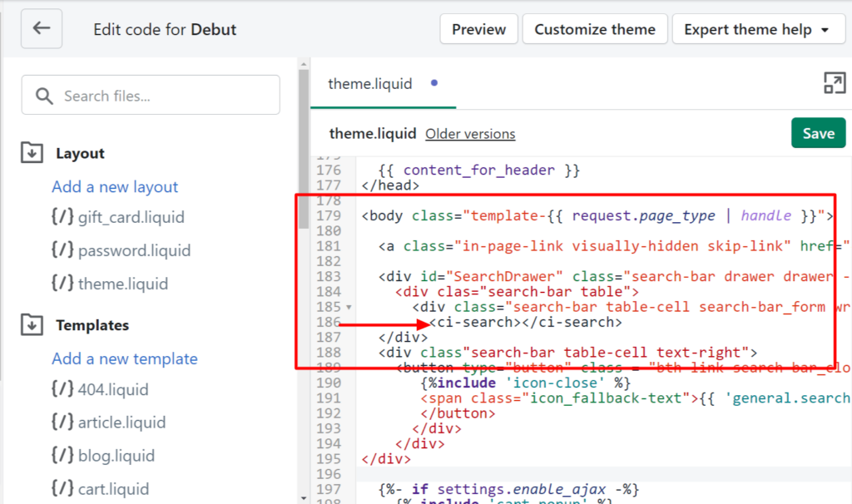852x504 pixels.
Task: Open Customize theme
Action: [x=594, y=29]
